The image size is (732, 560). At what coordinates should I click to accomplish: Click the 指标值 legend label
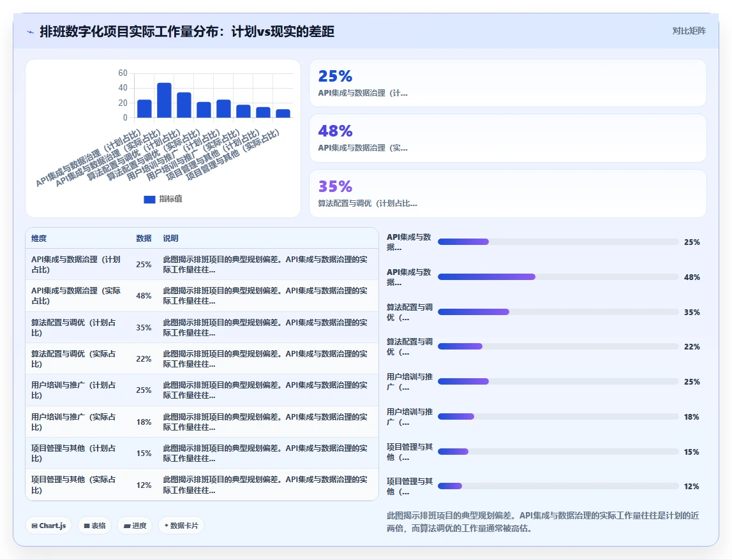[x=170, y=199]
